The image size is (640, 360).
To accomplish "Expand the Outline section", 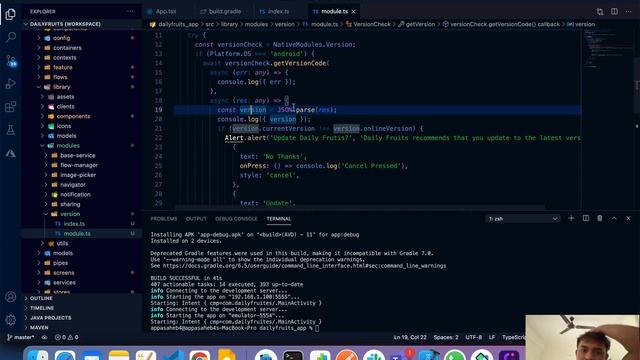I will point(41,298).
